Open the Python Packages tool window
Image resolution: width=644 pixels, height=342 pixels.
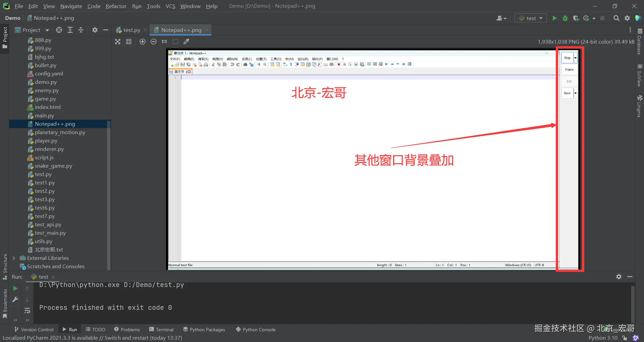click(204, 330)
